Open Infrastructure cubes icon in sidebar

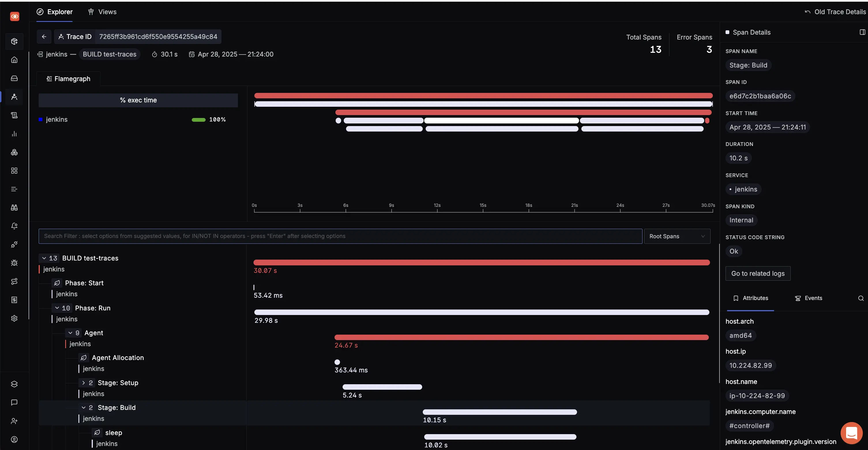(x=14, y=152)
